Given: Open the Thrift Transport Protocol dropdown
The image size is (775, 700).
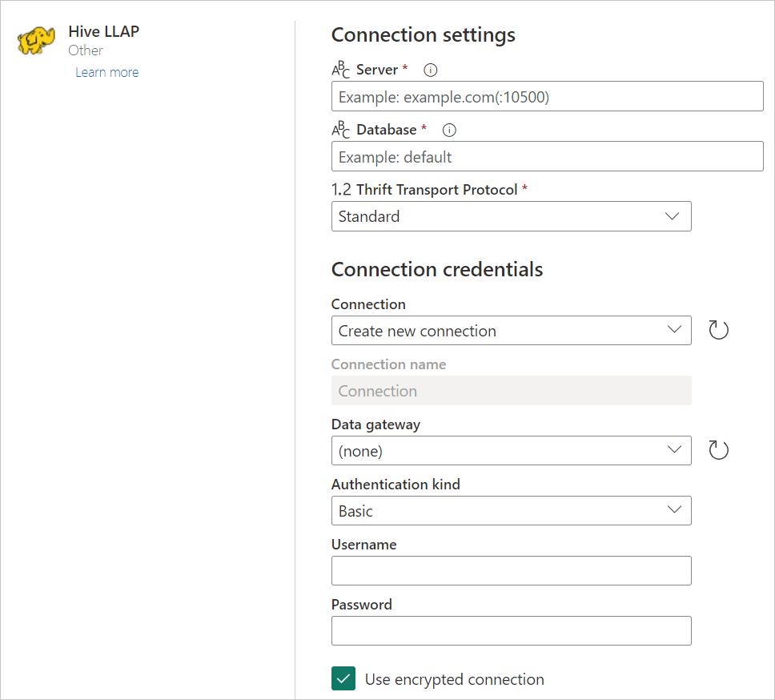Looking at the screenshot, I should pos(511,216).
